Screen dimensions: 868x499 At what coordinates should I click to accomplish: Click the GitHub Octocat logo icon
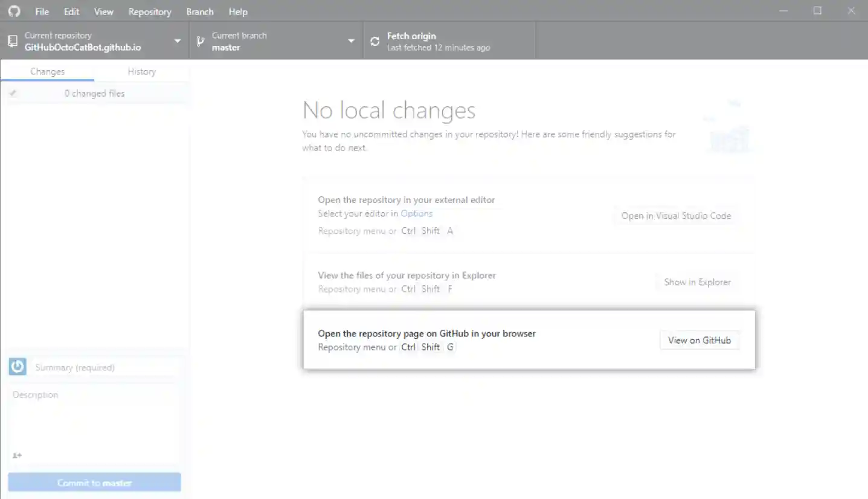point(14,11)
